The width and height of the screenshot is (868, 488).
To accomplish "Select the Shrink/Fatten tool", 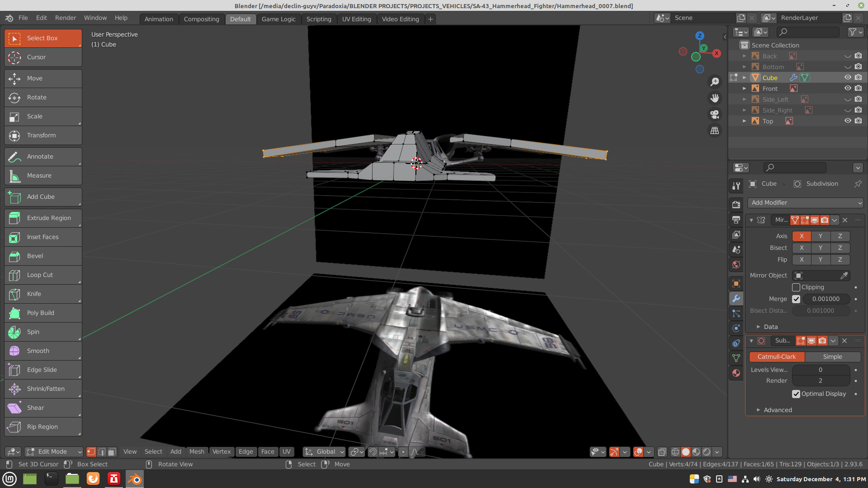I will click(43, 389).
